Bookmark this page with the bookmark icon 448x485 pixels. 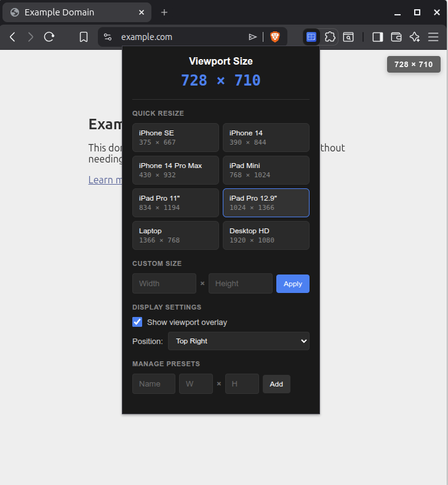[x=84, y=37]
